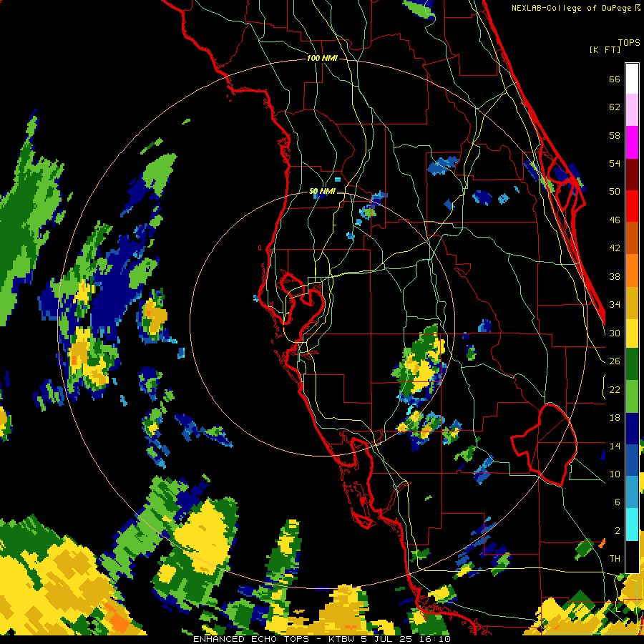Click the '34' legend value

pos(615,304)
